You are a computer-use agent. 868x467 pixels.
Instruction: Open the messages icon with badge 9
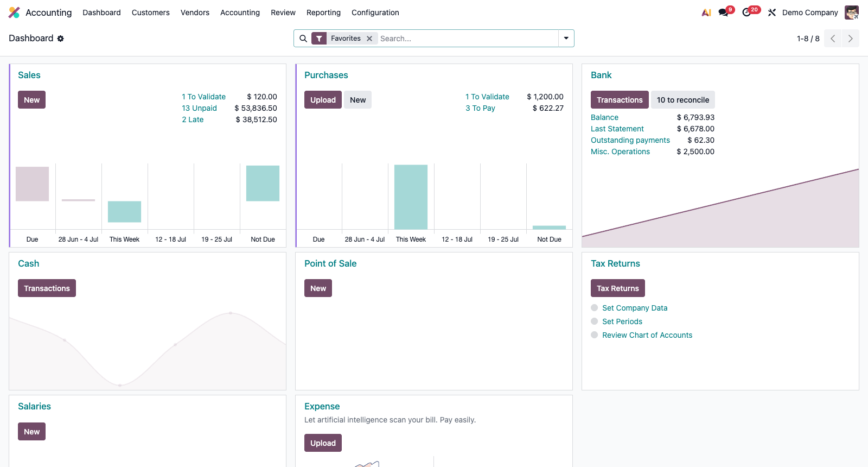[725, 12]
